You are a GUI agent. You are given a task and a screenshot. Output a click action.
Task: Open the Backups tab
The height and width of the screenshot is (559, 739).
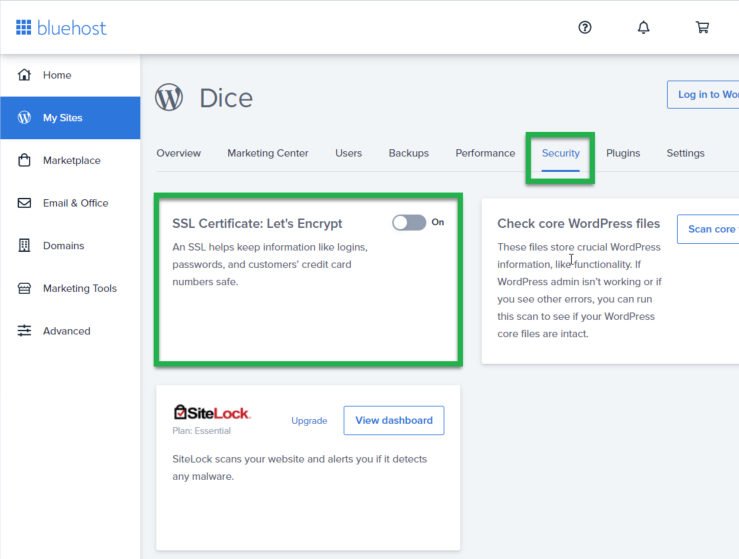[408, 153]
